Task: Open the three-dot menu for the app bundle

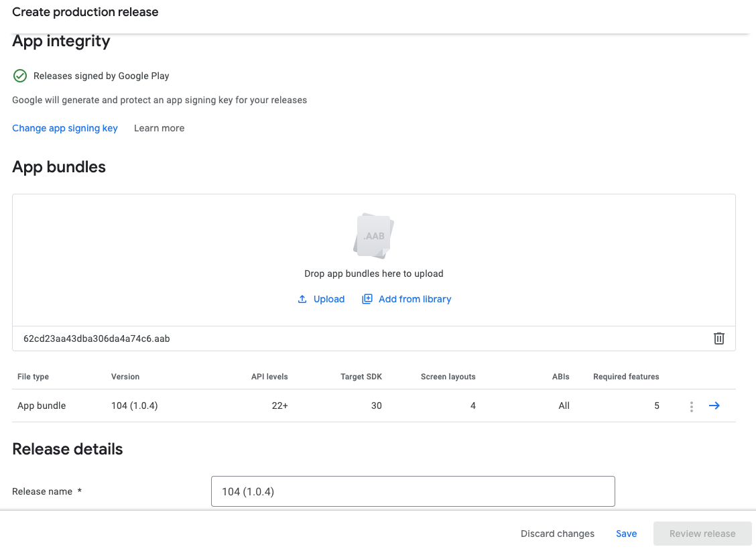Action: pos(691,406)
